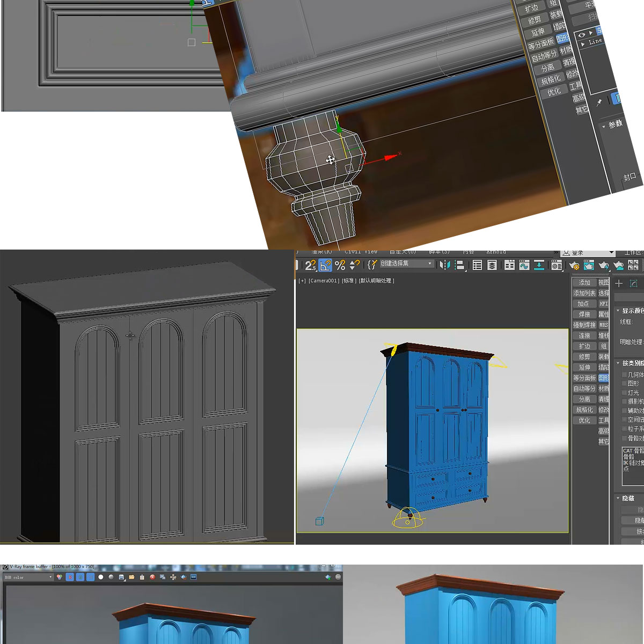Click the 添加列表 button
This screenshot has width=644, height=644.
tap(584, 293)
